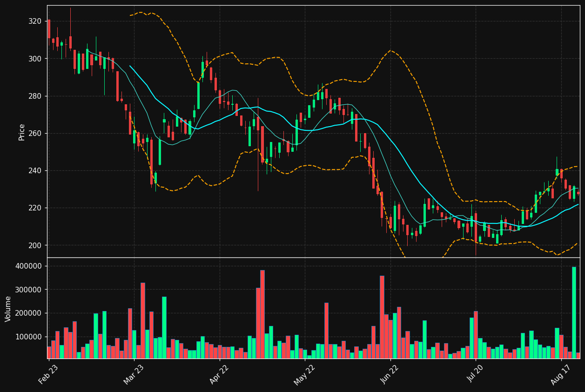The width and height of the screenshot is (585, 392).
Task: Click the Feb 23 date label
Action: tap(48, 374)
